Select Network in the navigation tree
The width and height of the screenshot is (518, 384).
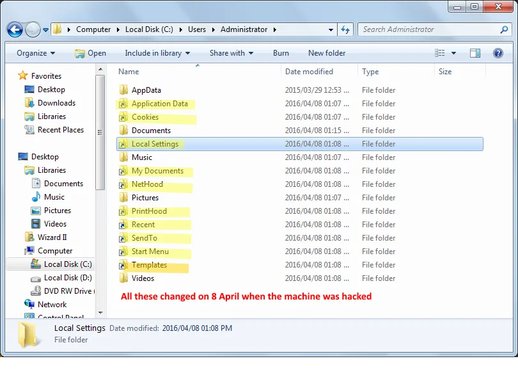click(x=45, y=304)
